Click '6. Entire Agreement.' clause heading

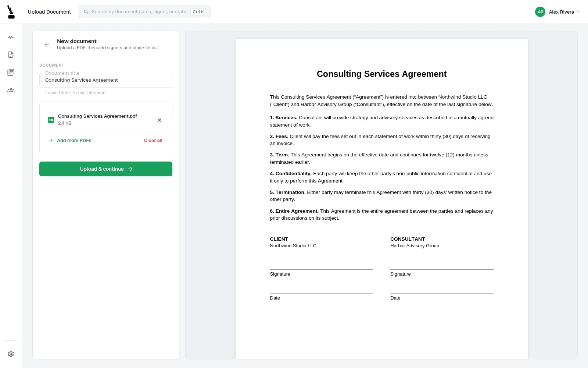[294, 211]
